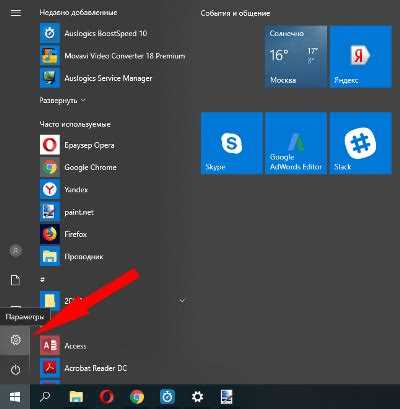Open the Slack tile
This screenshot has width=400, height=409.
point(360,143)
